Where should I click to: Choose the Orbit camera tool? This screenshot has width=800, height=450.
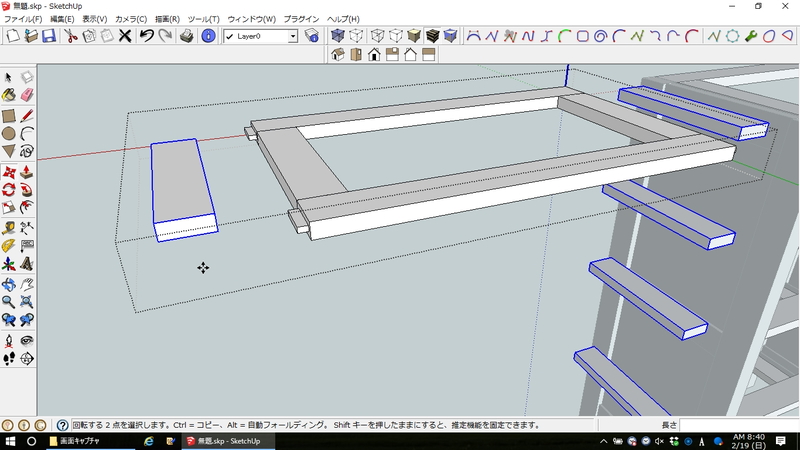click(9, 283)
